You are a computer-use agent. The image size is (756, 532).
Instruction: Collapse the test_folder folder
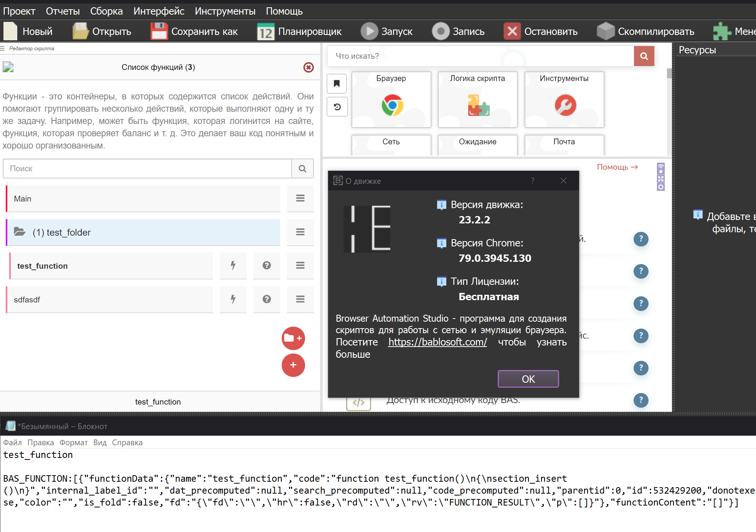pos(20,232)
